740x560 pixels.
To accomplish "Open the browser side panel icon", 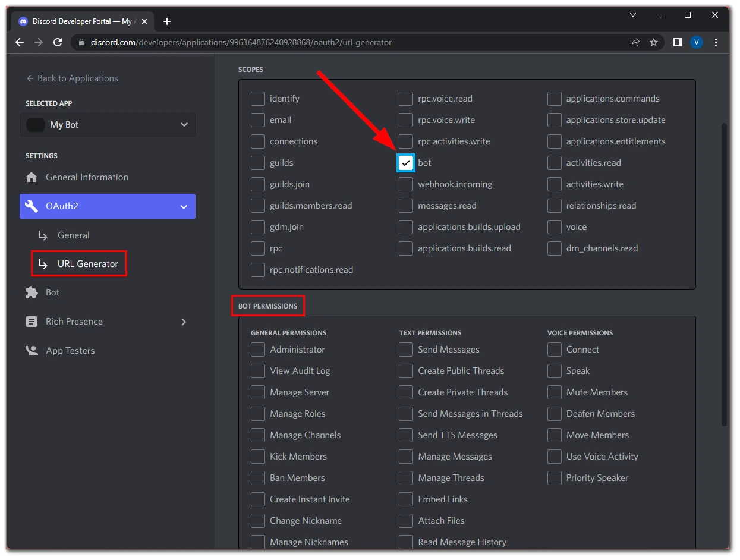I will (677, 42).
